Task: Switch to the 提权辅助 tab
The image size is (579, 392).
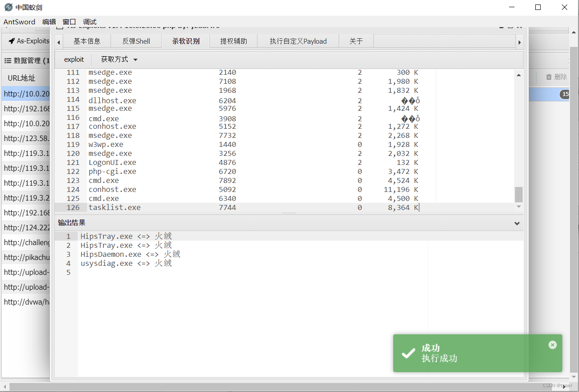Action: (x=234, y=41)
